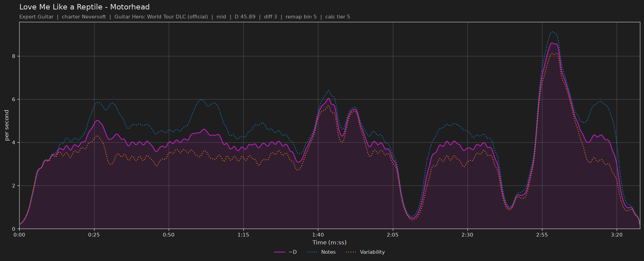Click the y-axis tick label 8
Viewport: 644px width, 261px height.
(x=15, y=56)
